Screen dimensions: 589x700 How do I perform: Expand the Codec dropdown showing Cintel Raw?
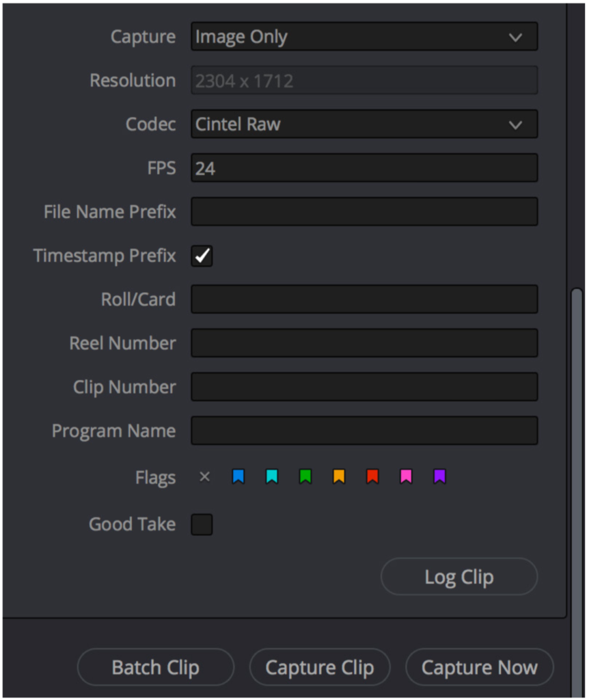pos(364,124)
